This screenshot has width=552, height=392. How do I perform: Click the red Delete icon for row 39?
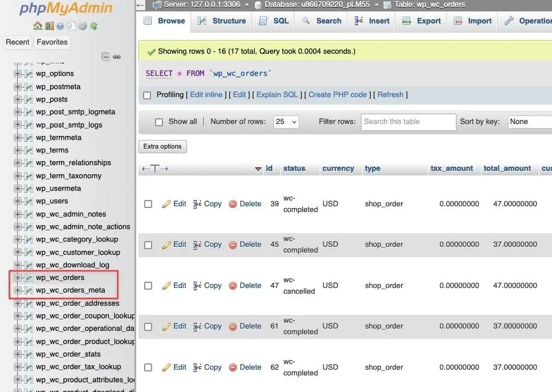coord(233,204)
